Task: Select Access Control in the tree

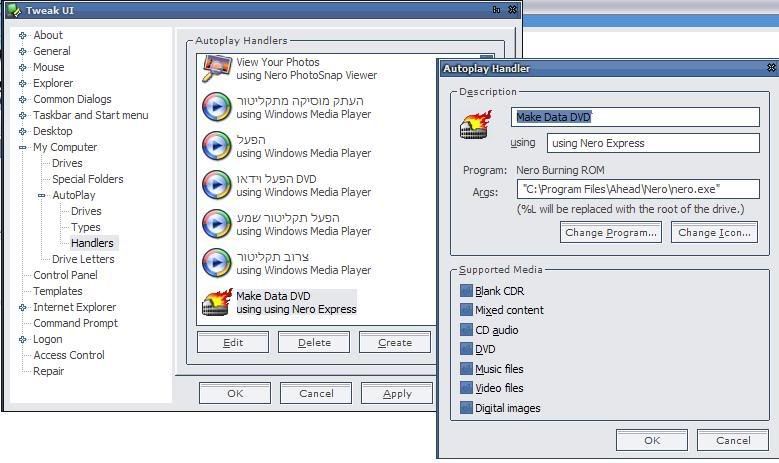Action: 69,355
